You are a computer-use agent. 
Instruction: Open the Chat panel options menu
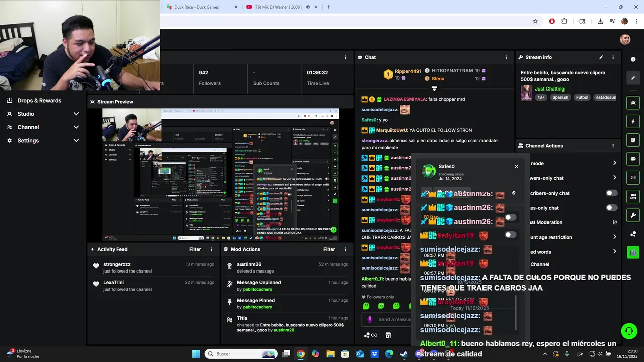click(x=506, y=57)
